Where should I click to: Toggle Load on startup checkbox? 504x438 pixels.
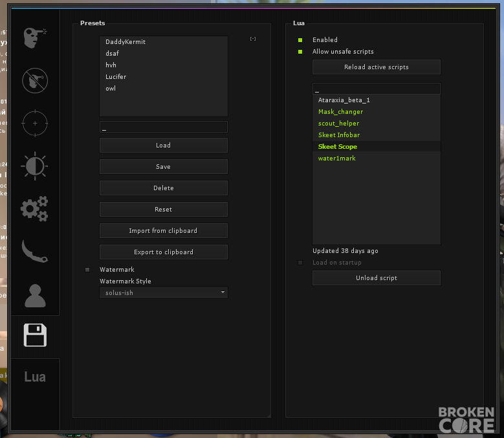[300, 263]
